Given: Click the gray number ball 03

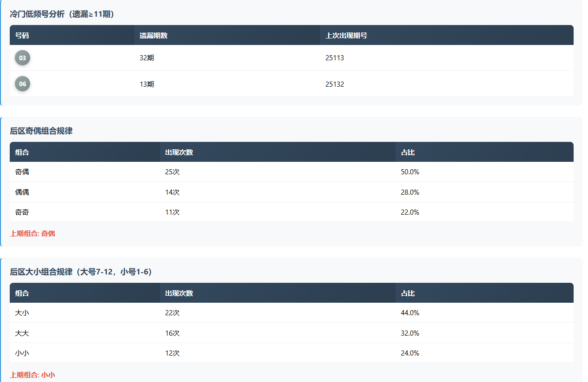Looking at the screenshot, I should click(x=22, y=58).
